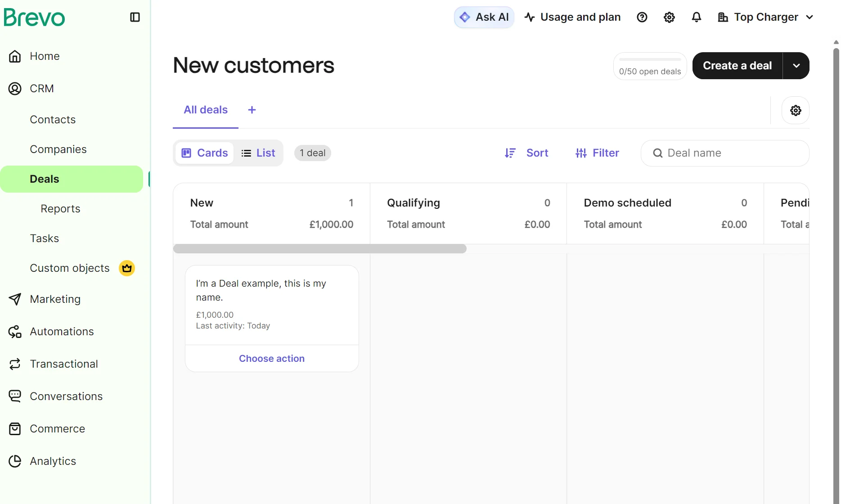Screen dimensions: 841x504
Task: Click the Automations icon in sidebar
Action: point(15,332)
